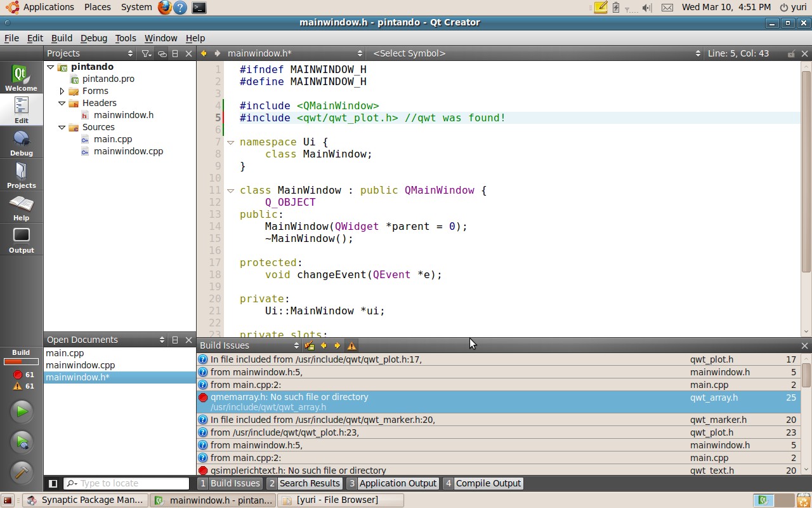Open the terminal launcher in top panel
The image size is (812, 508).
point(199,8)
